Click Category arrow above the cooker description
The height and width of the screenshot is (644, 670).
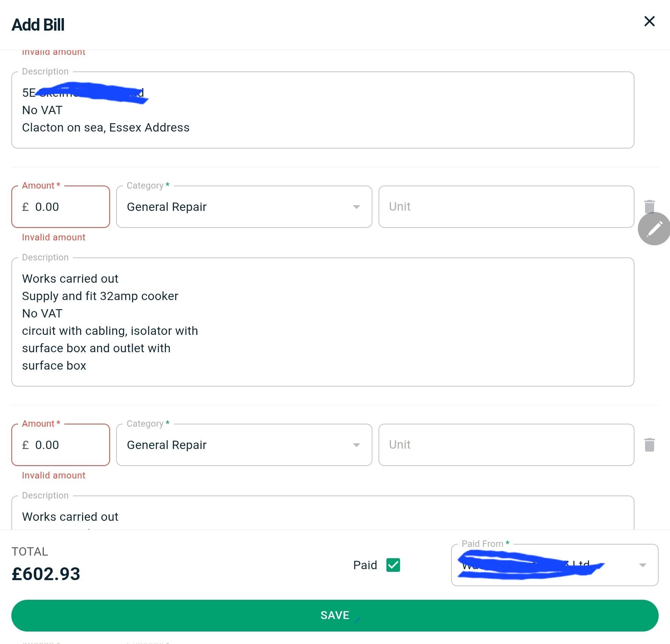coord(356,207)
